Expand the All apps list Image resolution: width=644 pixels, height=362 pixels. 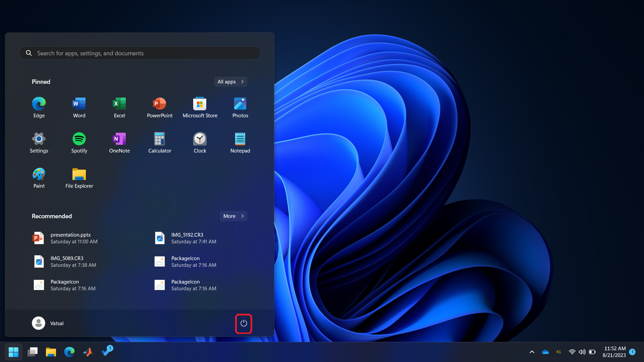[x=231, y=82]
